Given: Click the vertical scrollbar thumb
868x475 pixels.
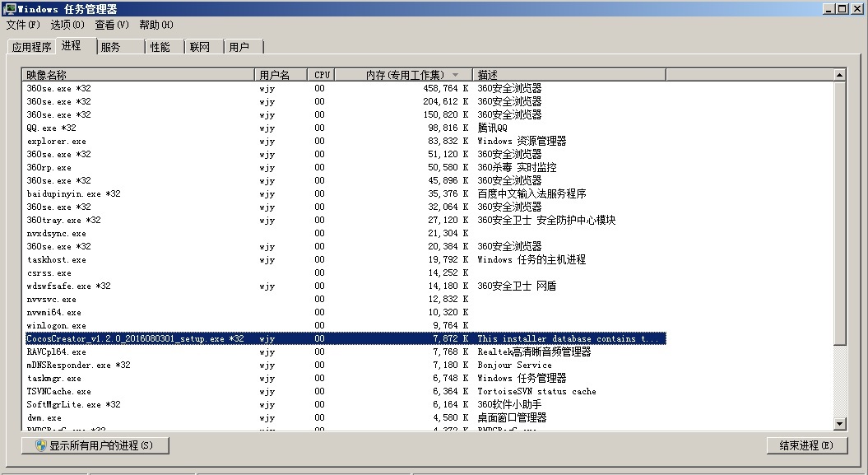Looking at the screenshot, I should pos(840,213).
